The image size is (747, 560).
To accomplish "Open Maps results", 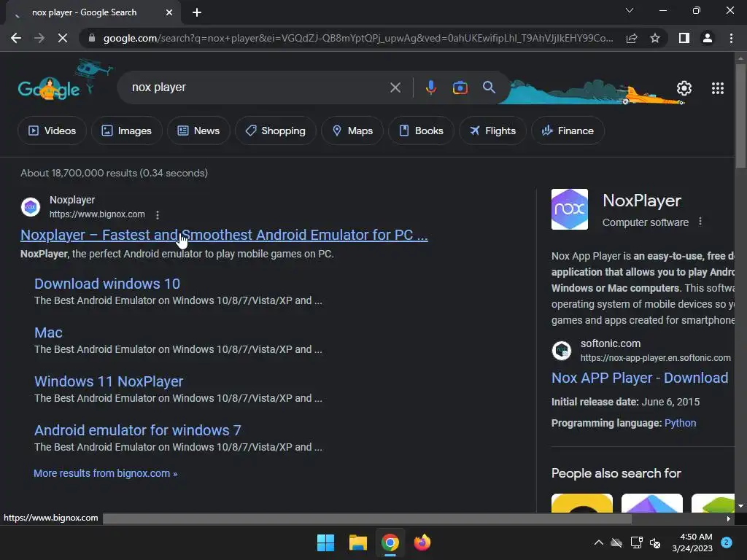I will (352, 131).
